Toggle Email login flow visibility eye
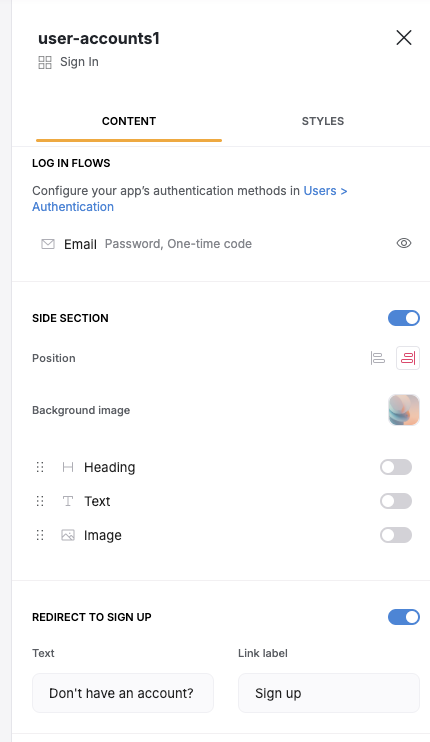The image size is (430, 742). point(404,243)
